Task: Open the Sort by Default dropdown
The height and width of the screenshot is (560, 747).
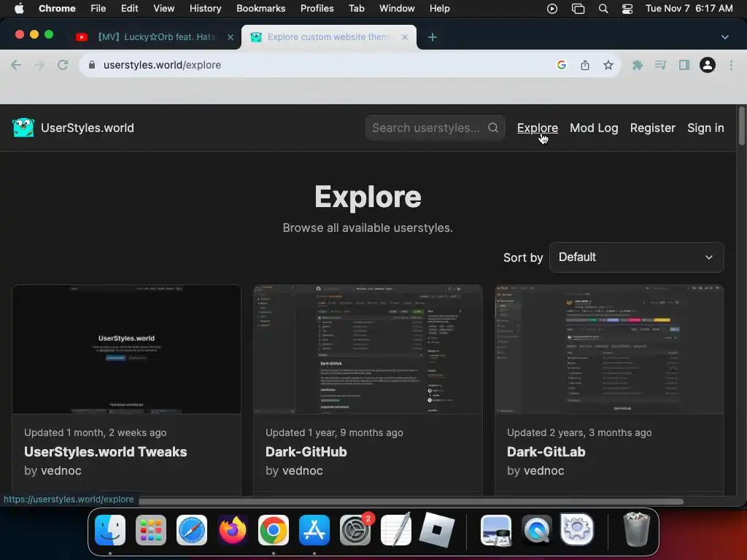Action: pyautogui.click(x=636, y=257)
